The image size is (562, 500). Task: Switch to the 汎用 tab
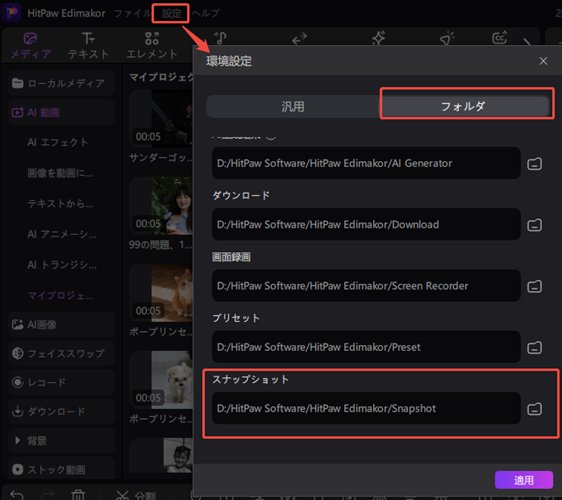[293, 106]
